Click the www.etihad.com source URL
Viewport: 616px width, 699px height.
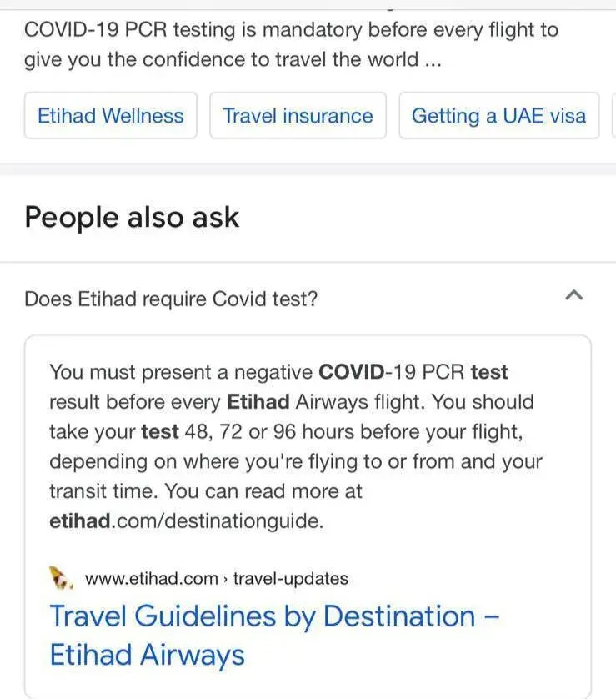[x=152, y=578]
